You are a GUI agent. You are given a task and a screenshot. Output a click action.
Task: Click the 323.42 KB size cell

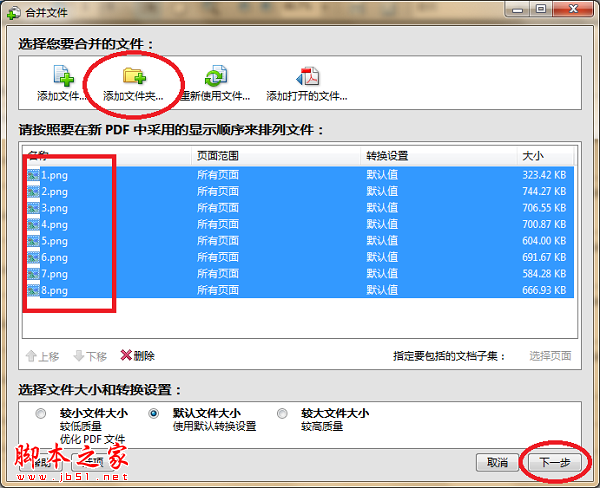pyautogui.click(x=544, y=175)
